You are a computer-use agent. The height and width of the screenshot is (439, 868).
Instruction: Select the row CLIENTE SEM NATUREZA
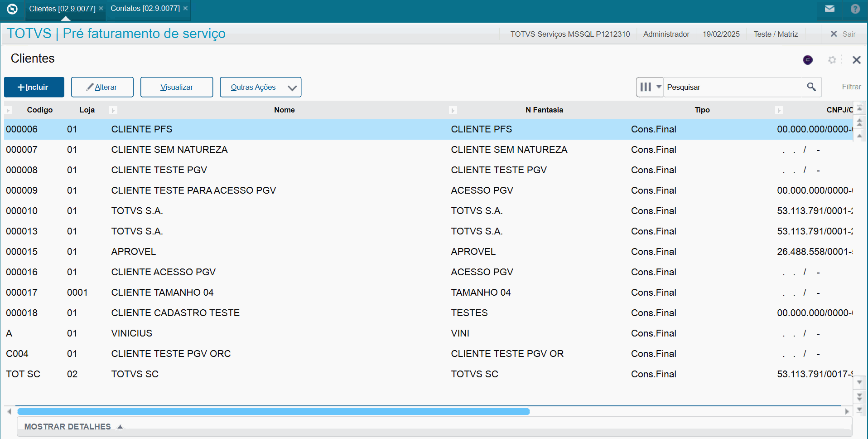[429, 150]
